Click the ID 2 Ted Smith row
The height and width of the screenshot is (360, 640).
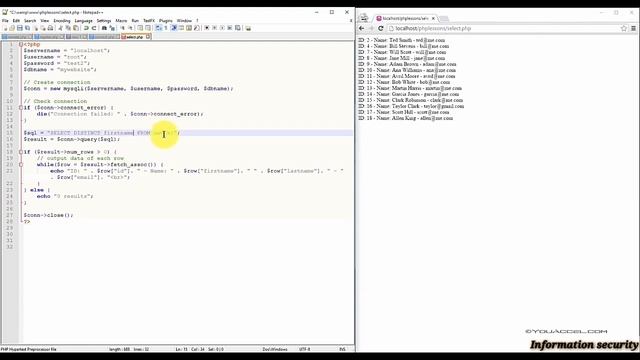(401, 40)
